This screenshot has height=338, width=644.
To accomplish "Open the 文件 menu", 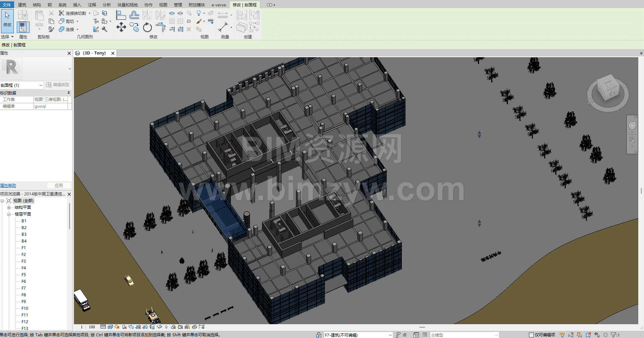I will [x=7, y=5].
